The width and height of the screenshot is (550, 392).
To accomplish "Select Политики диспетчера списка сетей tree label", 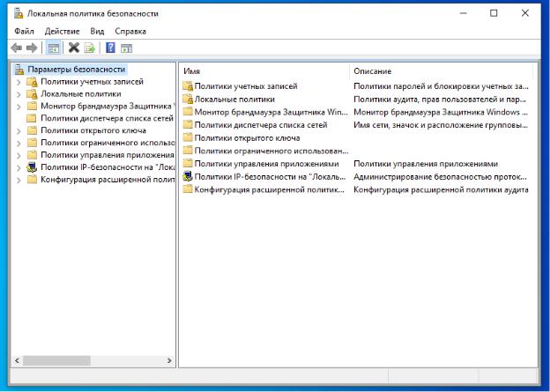I will click(107, 118).
